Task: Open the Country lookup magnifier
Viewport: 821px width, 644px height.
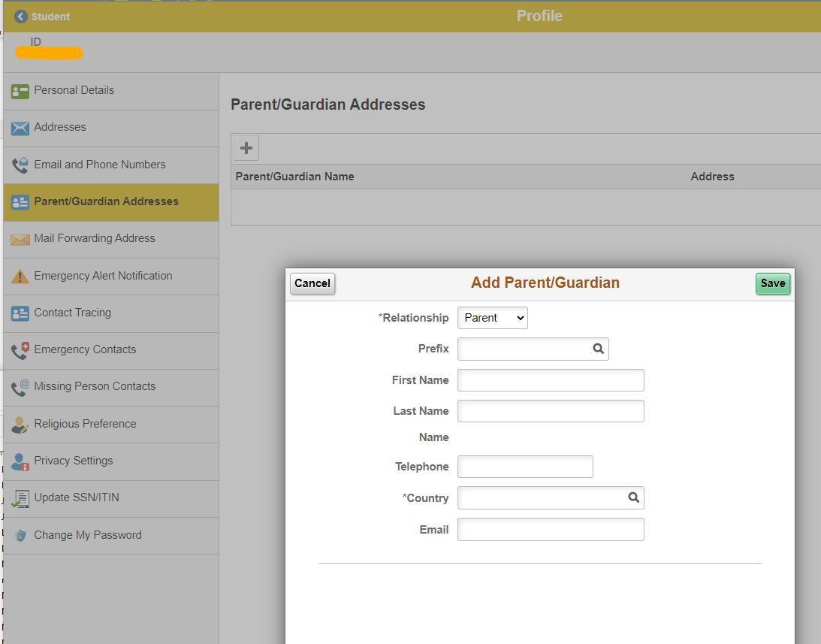Action: click(633, 497)
